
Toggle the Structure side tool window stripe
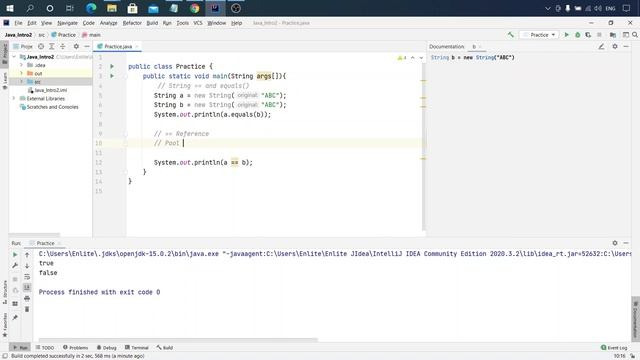coord(4,292)
